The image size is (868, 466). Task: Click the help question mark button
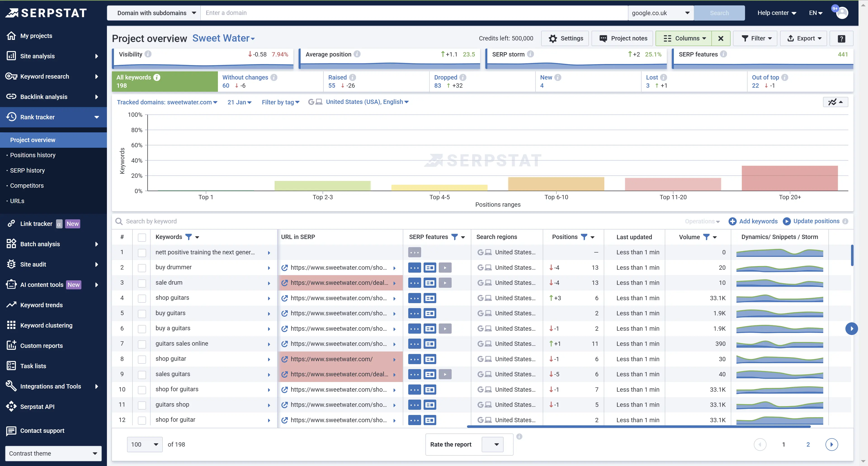(x=841, y=38)
